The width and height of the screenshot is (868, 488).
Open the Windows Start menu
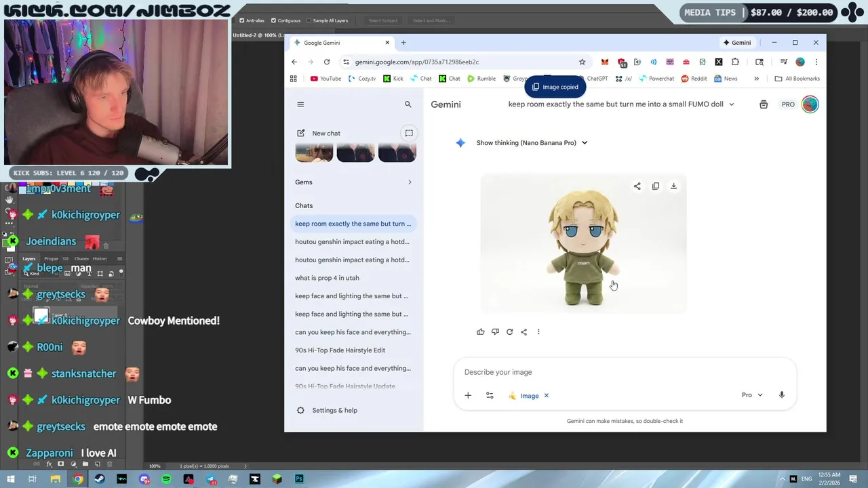[10, 479]
